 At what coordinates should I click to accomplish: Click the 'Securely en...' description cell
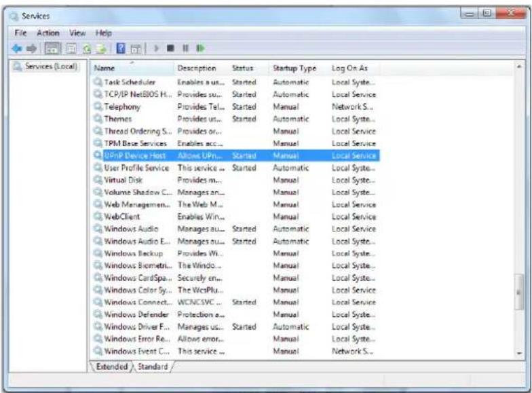click(199, 278)
